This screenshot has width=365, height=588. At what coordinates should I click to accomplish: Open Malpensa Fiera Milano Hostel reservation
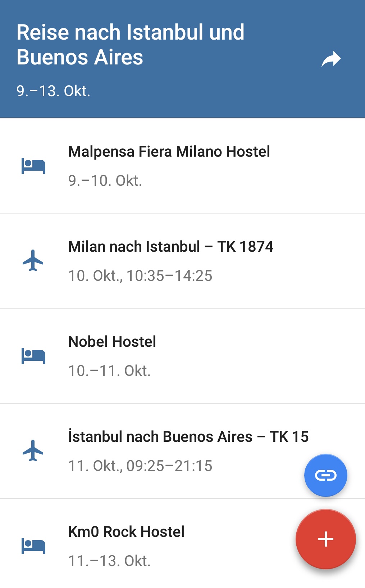169,152
